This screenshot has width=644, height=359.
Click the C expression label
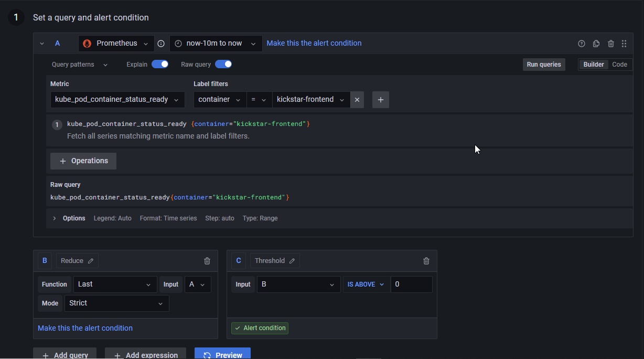[239, 261]
